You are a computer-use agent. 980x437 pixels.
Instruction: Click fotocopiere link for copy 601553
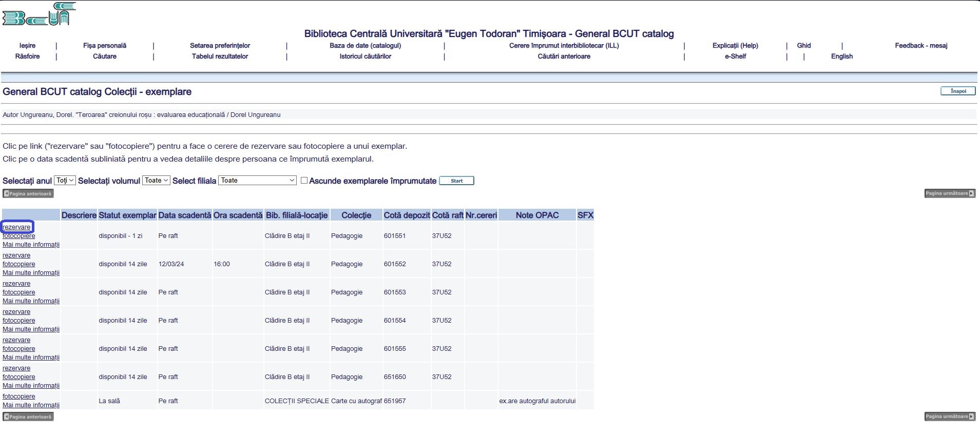[x=19, y=292]
